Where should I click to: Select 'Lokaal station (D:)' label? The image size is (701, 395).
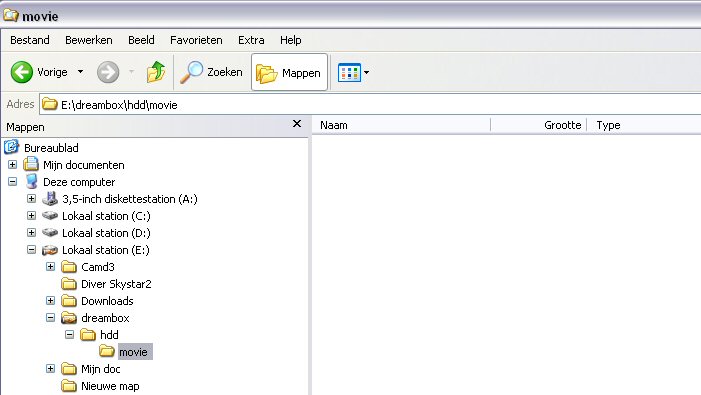(x=106, y=233)
